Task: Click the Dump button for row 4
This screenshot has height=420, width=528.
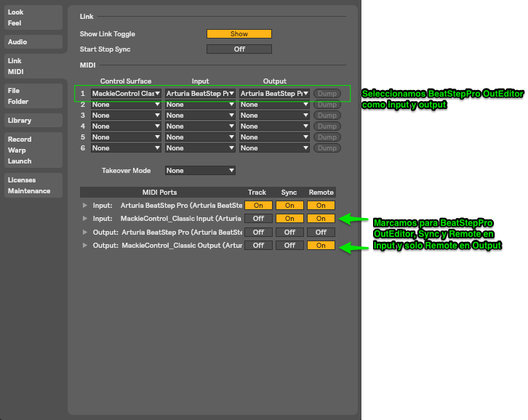Action: click(x=327, y=126)
